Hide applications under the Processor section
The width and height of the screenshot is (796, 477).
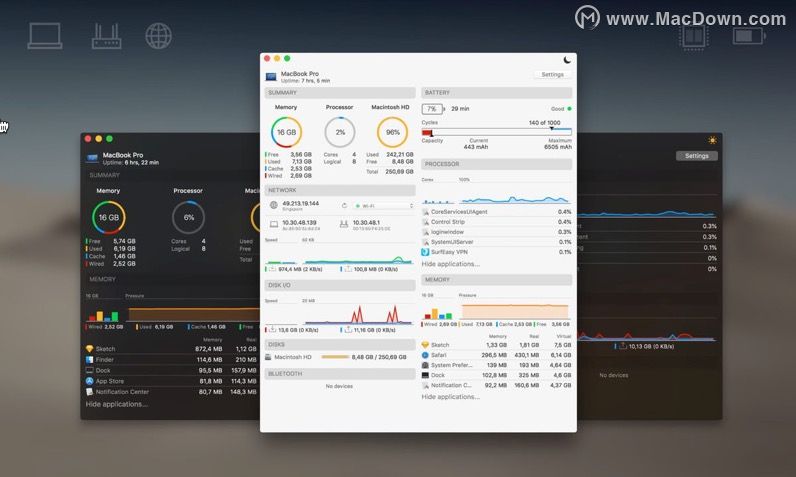click(450, 264)
